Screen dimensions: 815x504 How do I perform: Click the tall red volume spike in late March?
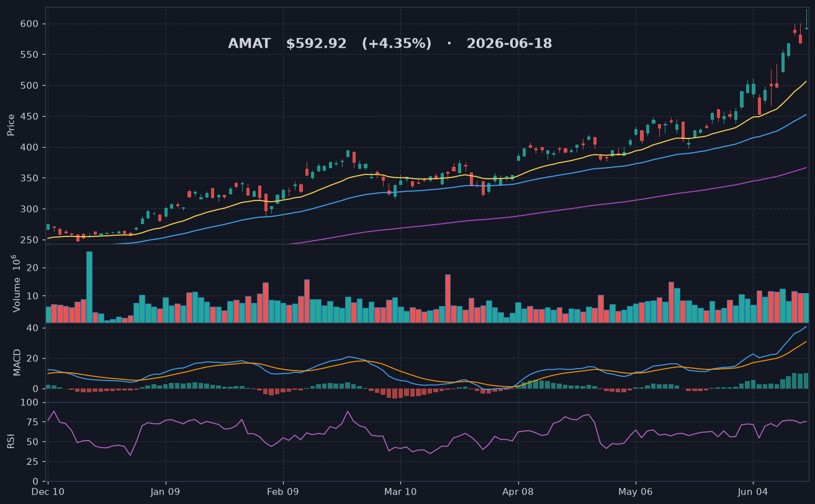click(x=448, y=299)
